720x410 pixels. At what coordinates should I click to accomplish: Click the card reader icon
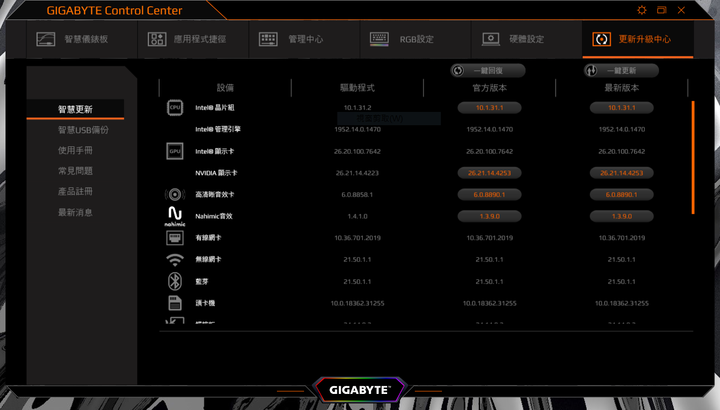tap(175, 303)
